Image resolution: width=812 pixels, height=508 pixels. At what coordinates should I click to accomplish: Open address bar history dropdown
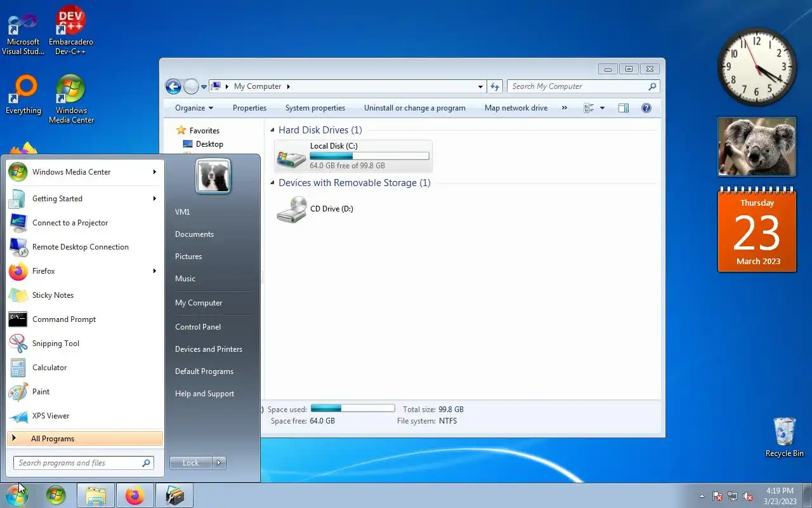point(480,86)
